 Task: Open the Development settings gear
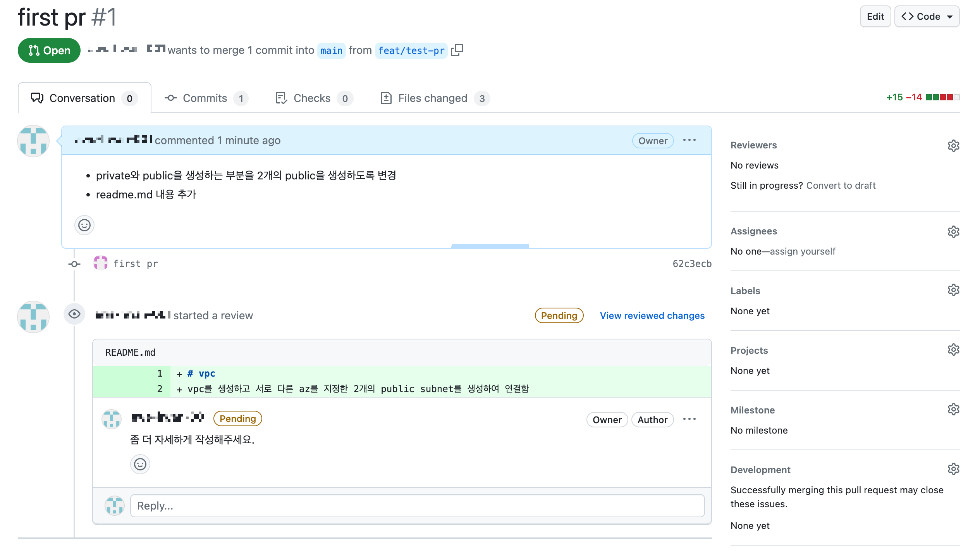pyautogui.click(x=953, y=469)
